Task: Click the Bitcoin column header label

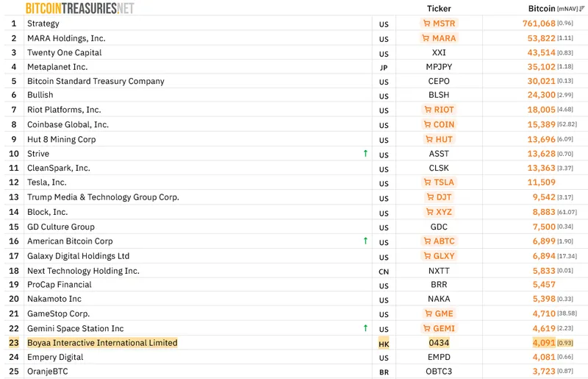Action: 542,9
